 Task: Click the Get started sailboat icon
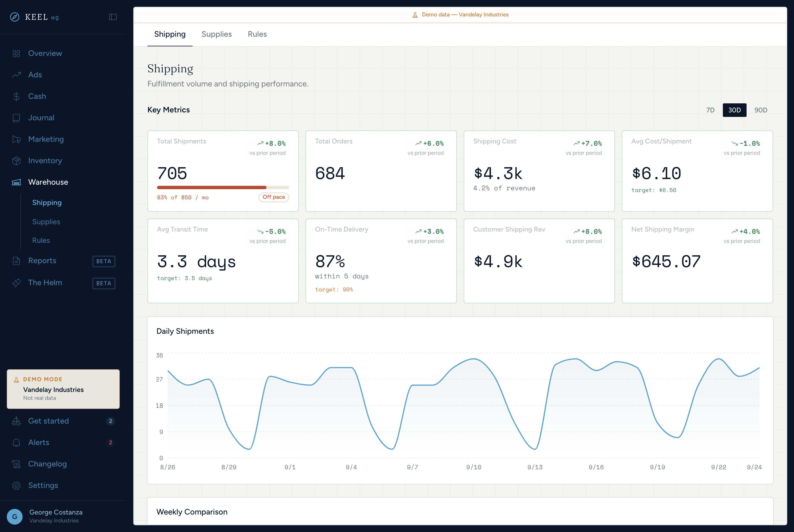pyautogui.click(x=16, y=421)
